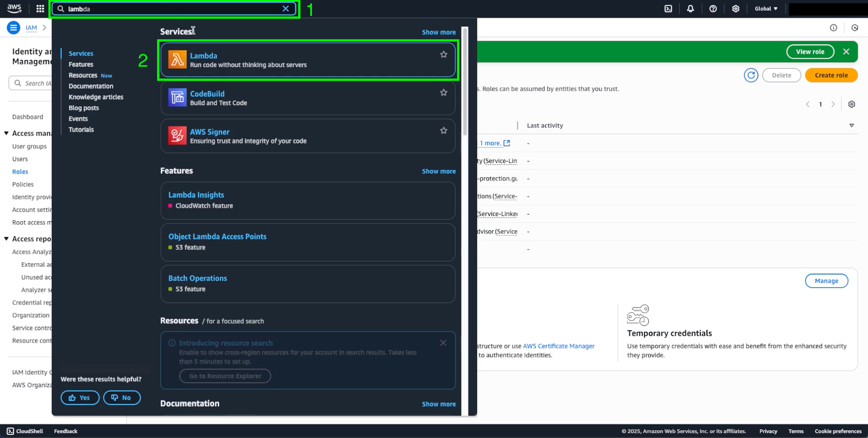Click the Create role button
868x438 pixels.
click(831, 75)
